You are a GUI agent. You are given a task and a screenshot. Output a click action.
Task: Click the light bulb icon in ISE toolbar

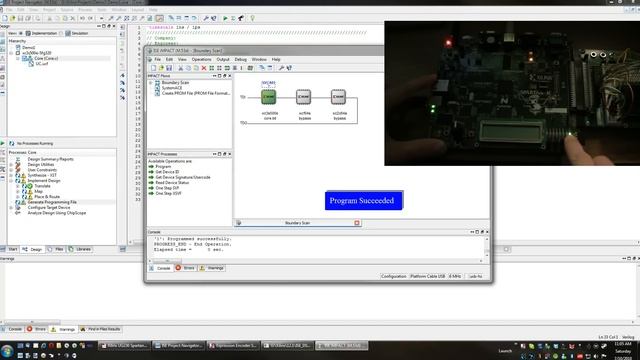tap(252, 18)
